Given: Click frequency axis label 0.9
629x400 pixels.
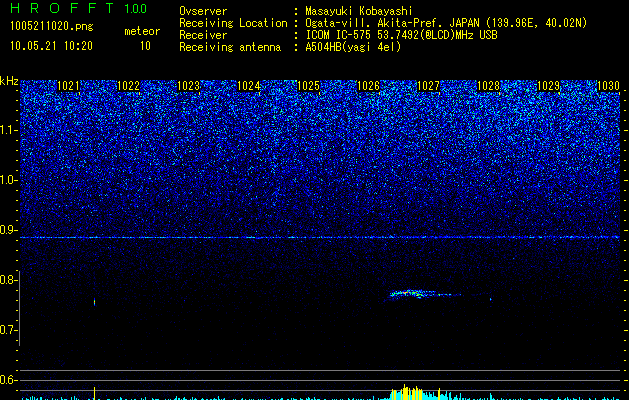Looking at the screenshot, I should click(7, 230).
